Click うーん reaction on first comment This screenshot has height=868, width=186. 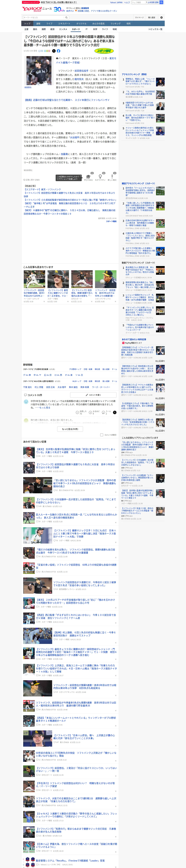click(106, 412)
